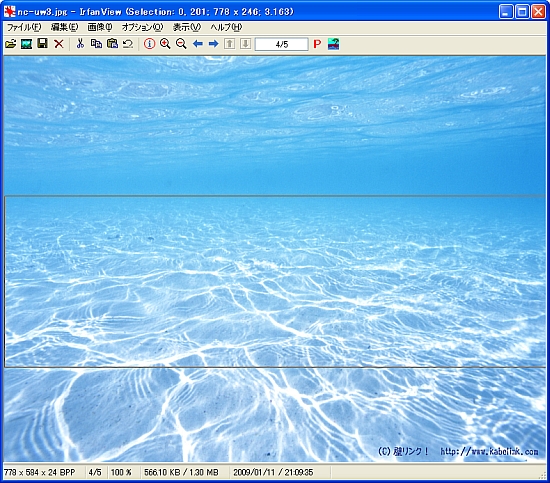
Task: Paste using the clipboard icon
Action: (x=112, y=44)
